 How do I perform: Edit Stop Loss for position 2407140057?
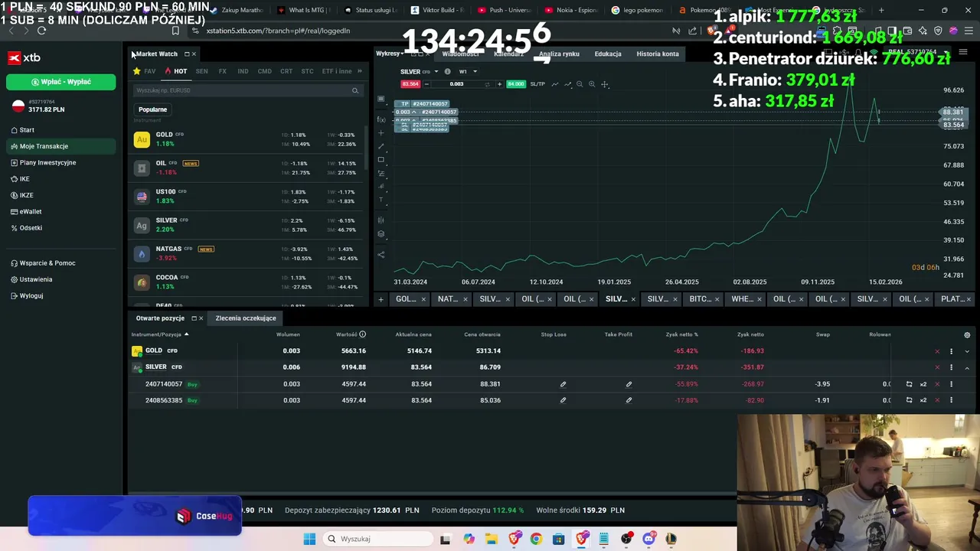point(563,384)
